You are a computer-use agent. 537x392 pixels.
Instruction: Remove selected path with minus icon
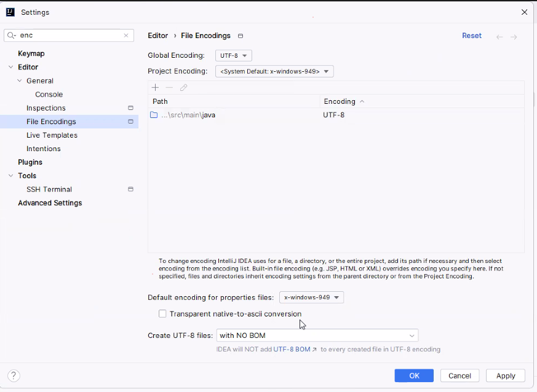click(169, 88)
